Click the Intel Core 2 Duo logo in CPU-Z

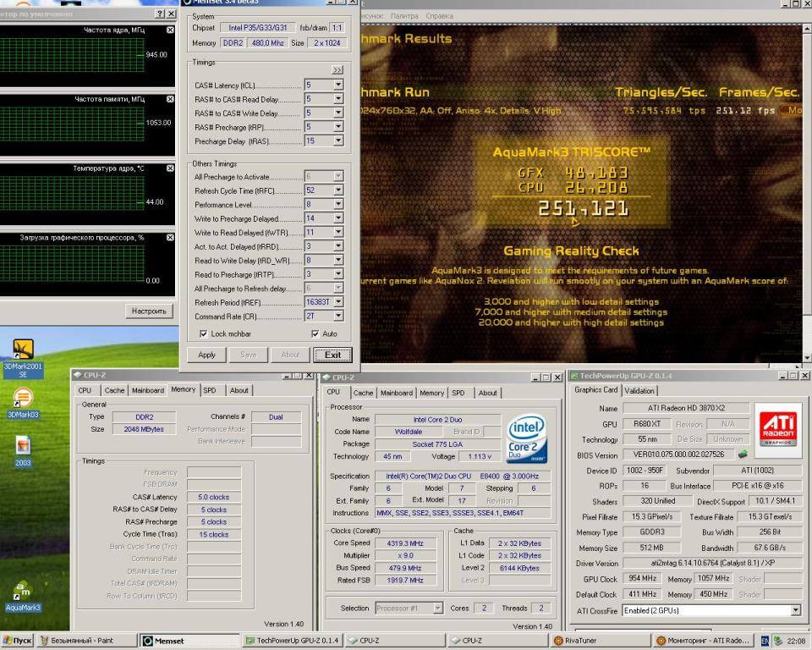[527, 438]
